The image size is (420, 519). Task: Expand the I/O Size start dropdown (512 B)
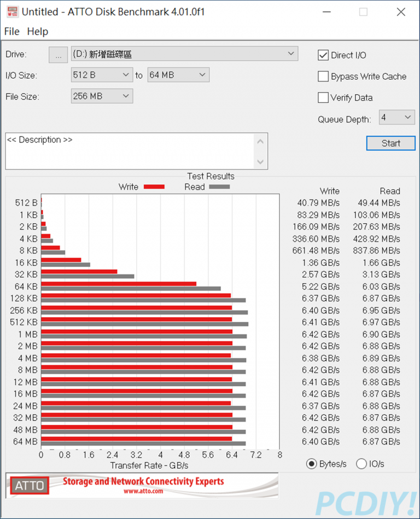[x=102, y=75]
